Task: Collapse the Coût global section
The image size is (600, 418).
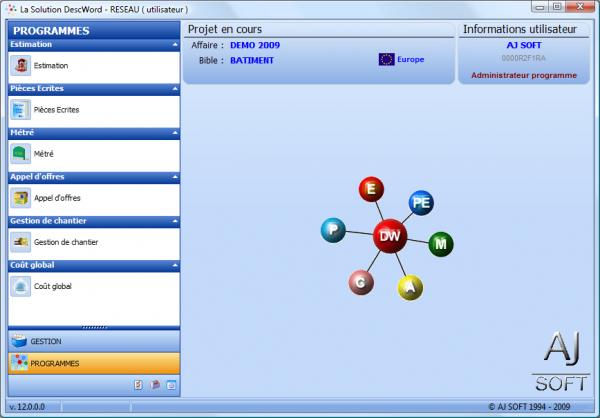Action: [175, 265]
